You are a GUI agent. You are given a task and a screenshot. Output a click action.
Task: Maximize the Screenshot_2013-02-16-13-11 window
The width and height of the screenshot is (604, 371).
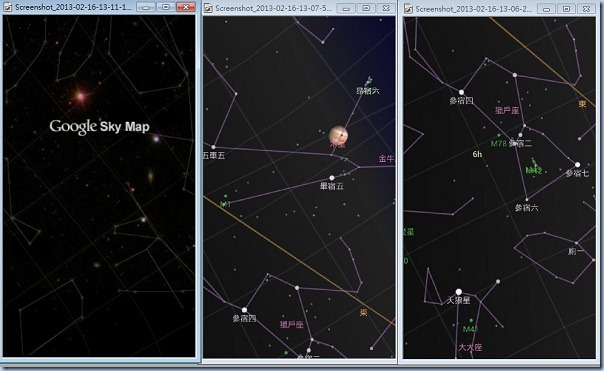tap(166, 7)
